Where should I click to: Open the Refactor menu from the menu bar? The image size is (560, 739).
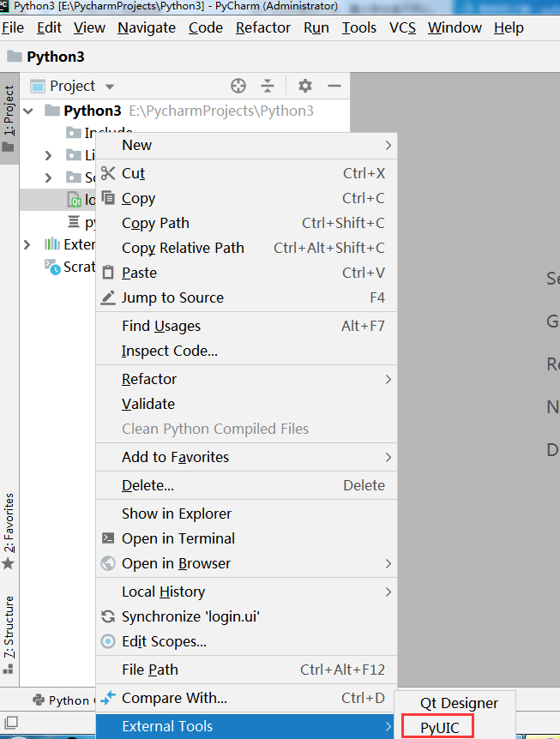pyautogui.click(x=262, y=27)
